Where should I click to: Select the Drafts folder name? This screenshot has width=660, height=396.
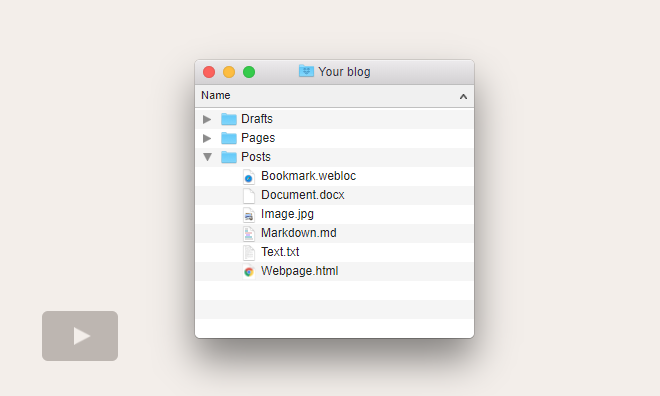coord(257,119)
